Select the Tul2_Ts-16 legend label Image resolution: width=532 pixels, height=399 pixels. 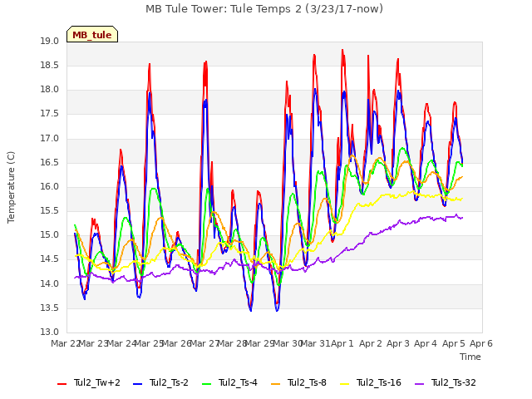point(379,382)
